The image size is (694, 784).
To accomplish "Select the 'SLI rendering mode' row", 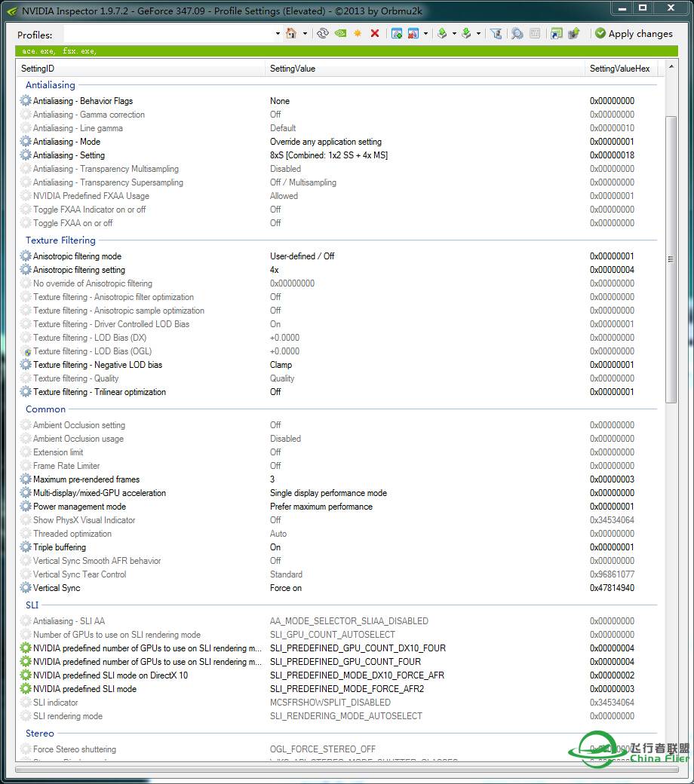I will 337,716.
